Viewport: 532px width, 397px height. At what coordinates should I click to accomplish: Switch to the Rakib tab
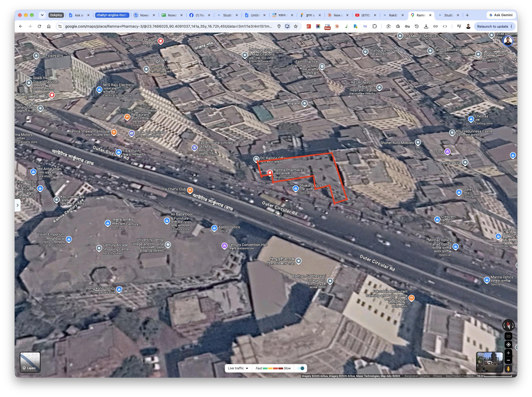point(393,15)
